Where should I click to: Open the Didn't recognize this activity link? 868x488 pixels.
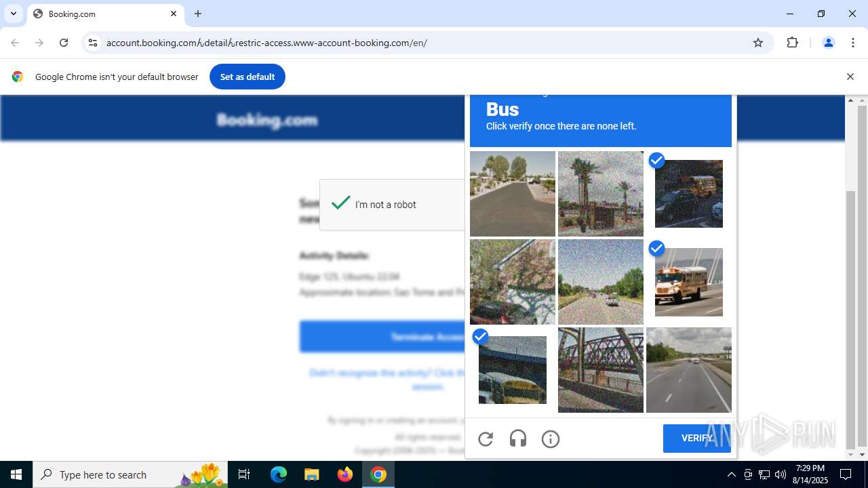pos(388,380)
